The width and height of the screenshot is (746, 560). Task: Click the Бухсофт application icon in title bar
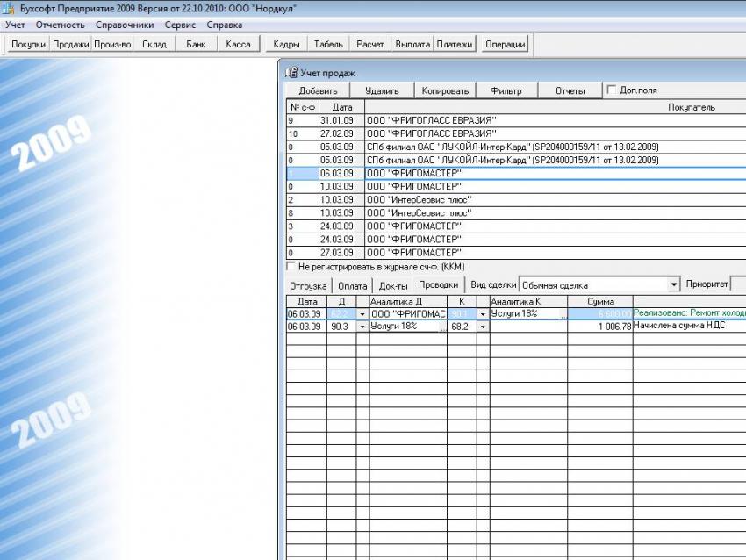coord(9,8)
